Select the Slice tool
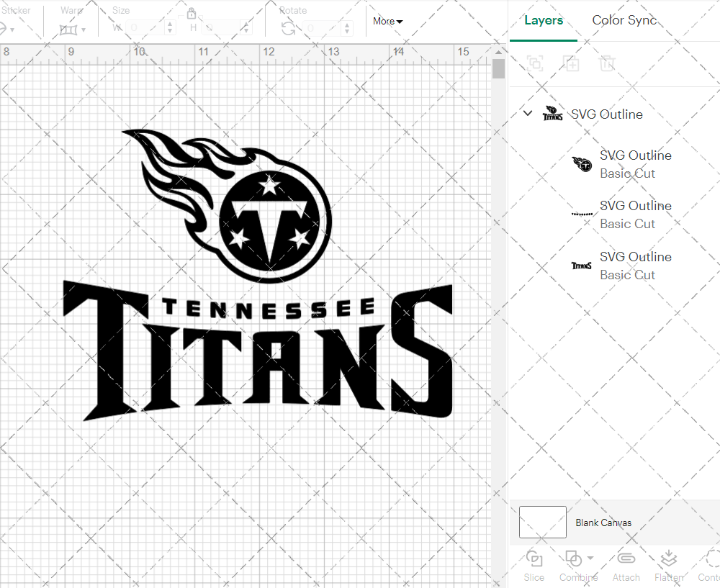The width and height of the screenshot is (720, 588). 534,566
